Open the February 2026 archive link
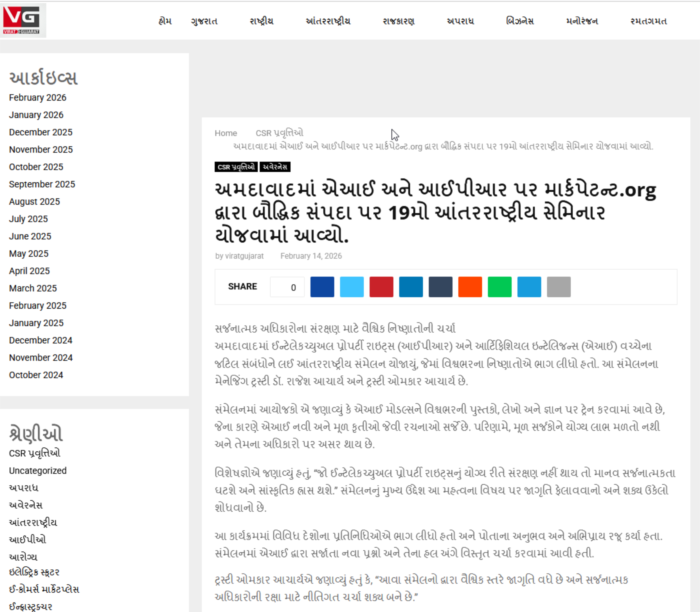 pos(38,98)
